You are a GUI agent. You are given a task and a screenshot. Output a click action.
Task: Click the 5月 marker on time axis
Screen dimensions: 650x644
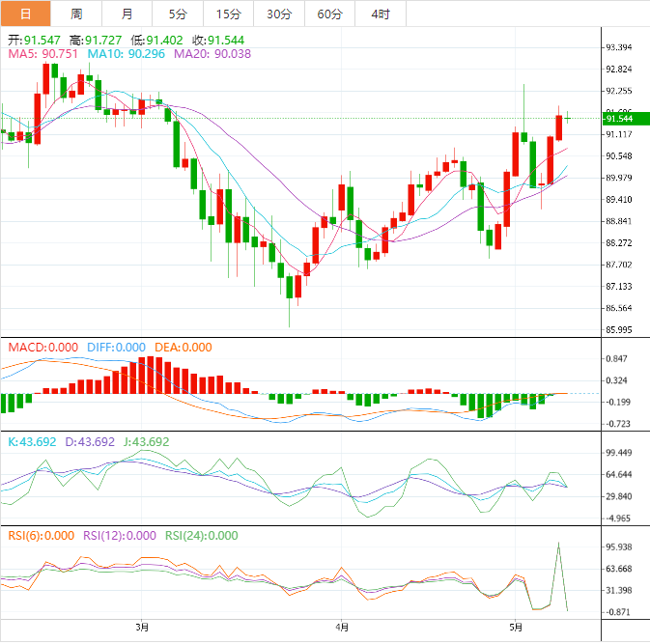click(x=516, y=628)
